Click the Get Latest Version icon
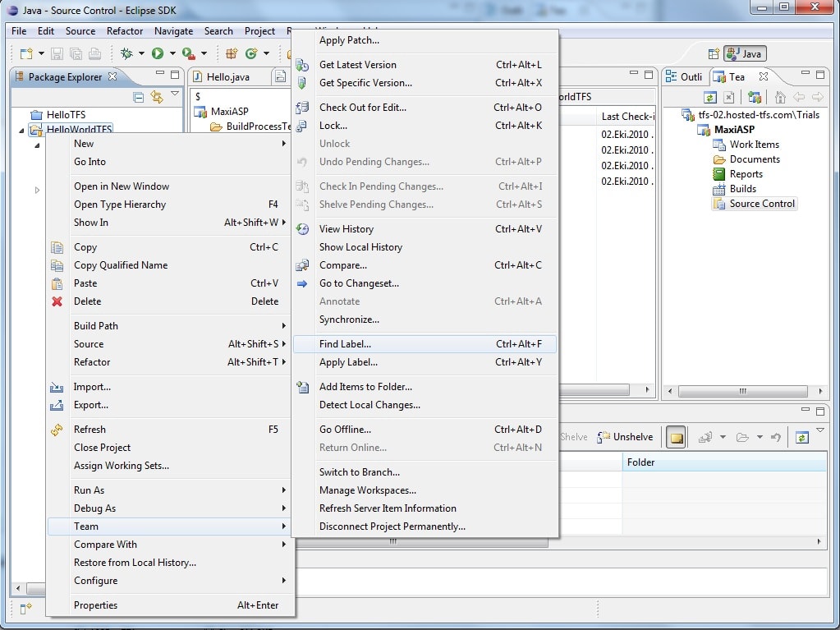The width and height of the screenshot is (840, 630). point(302,65)
